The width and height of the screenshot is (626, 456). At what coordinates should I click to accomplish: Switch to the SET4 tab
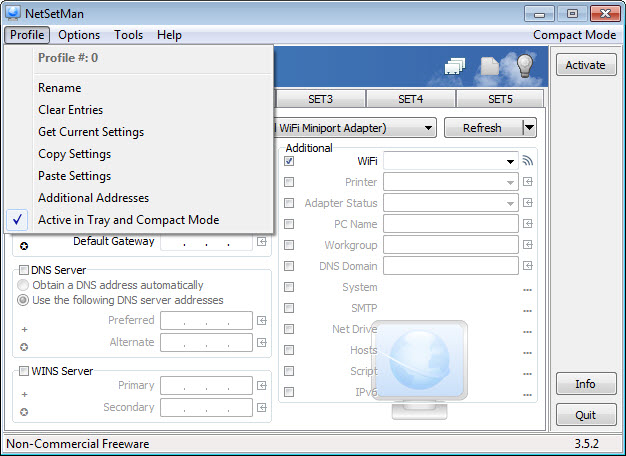(x=410, y=99)
